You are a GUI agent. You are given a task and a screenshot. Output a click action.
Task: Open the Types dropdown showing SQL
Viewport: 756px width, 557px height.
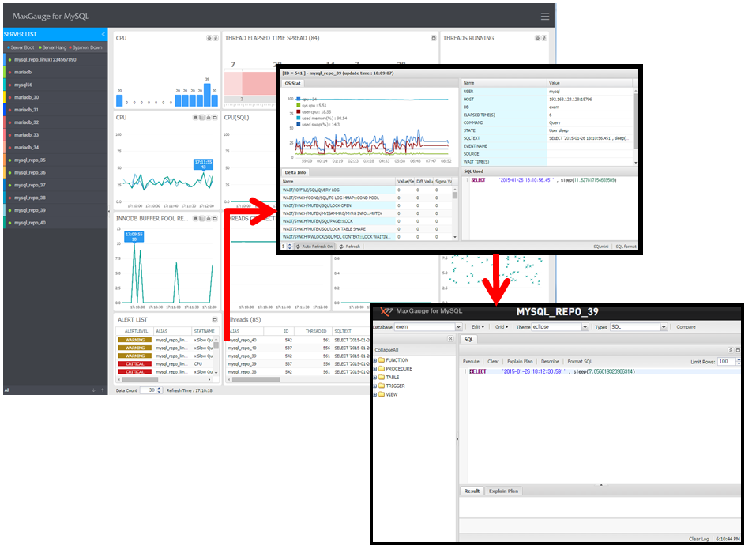tap(664, 327)
